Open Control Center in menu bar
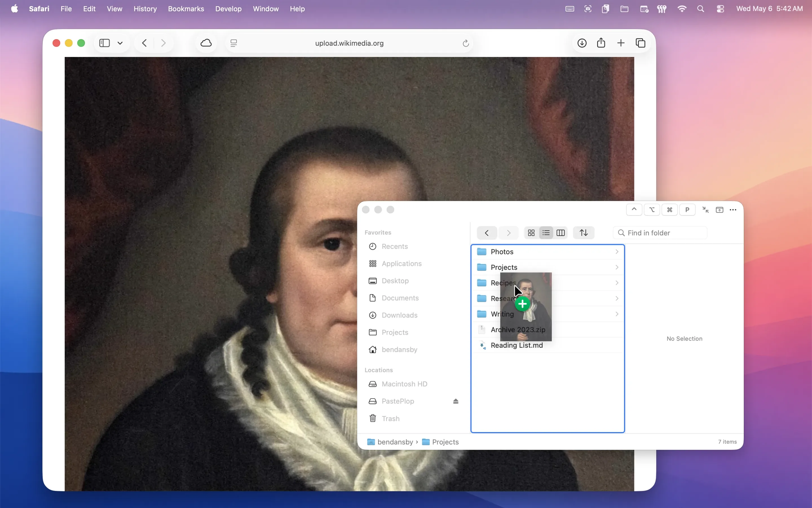The width and height of the screenshot is (812, 508). [720, 9]
